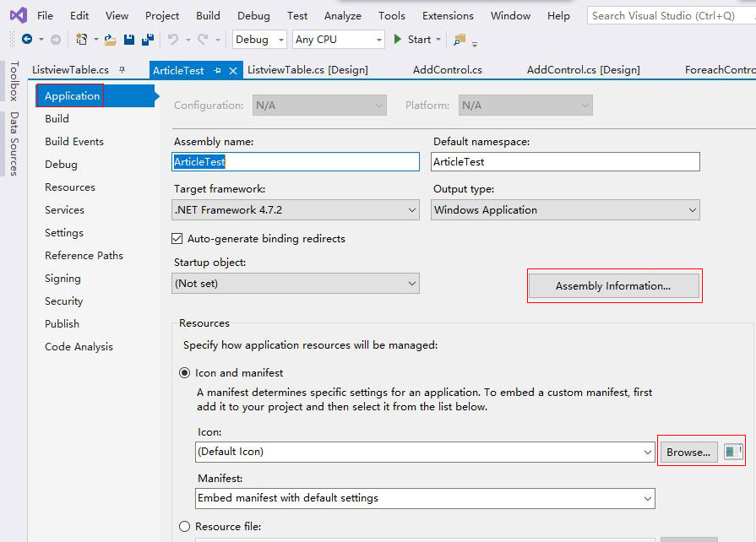756x542 pixels.
Task: Open the New Project dropdown arrow
Action: tap(96, 40)
